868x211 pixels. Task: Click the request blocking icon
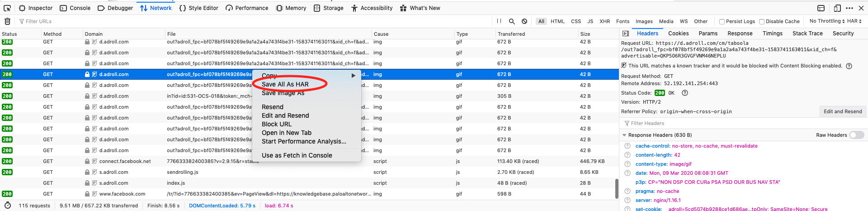pyautogui.click(x=524, y=21)
